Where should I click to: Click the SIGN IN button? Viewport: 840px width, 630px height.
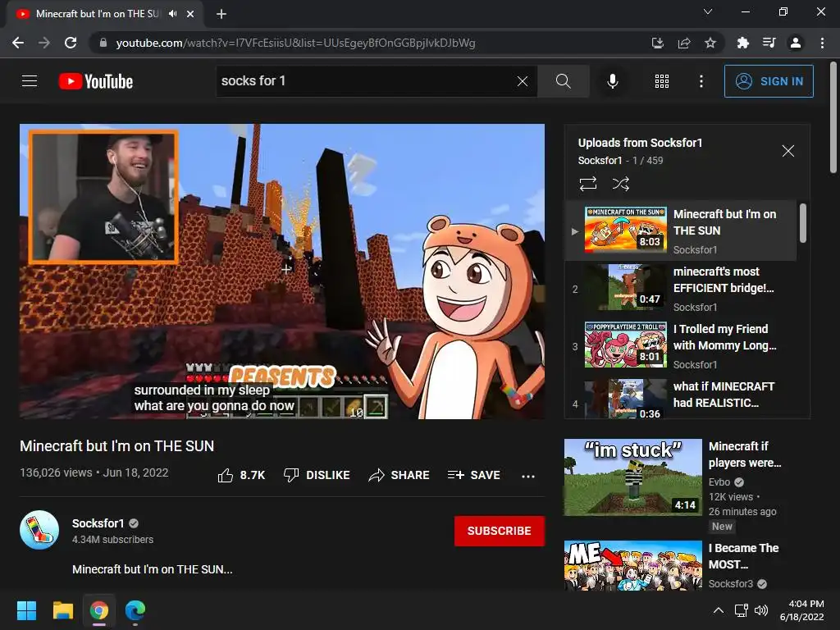[769, 81]
